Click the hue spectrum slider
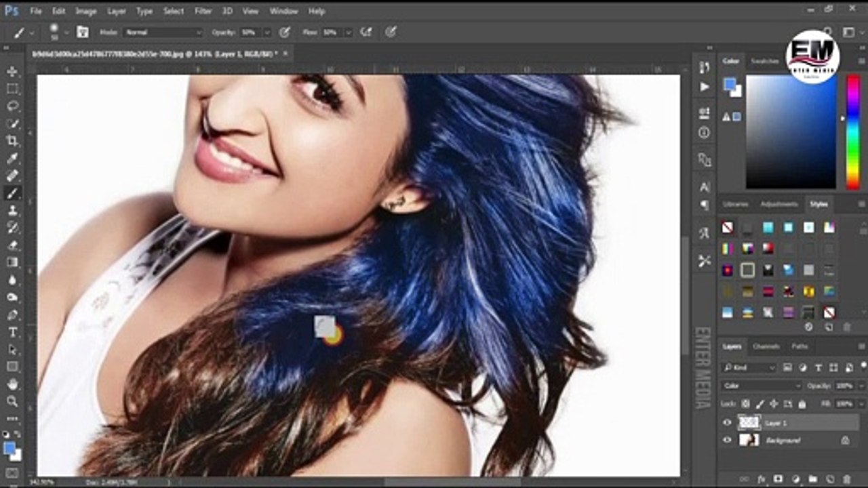Screen dimensions: 868x488 coord(852,131)
